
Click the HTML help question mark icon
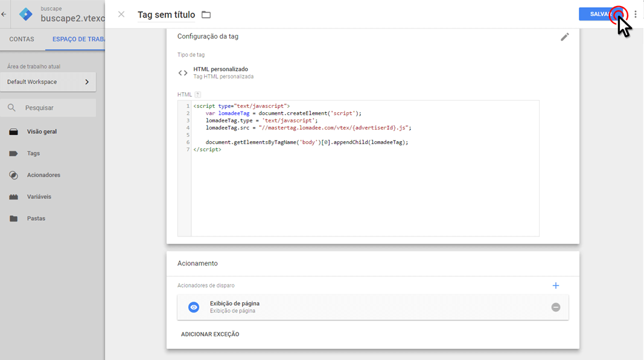(197, 95)
